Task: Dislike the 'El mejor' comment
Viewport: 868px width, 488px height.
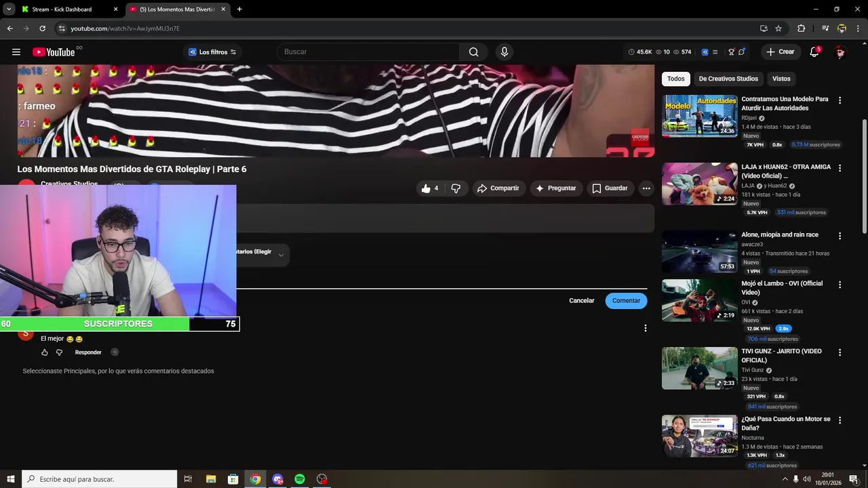Action: point(59,352)
